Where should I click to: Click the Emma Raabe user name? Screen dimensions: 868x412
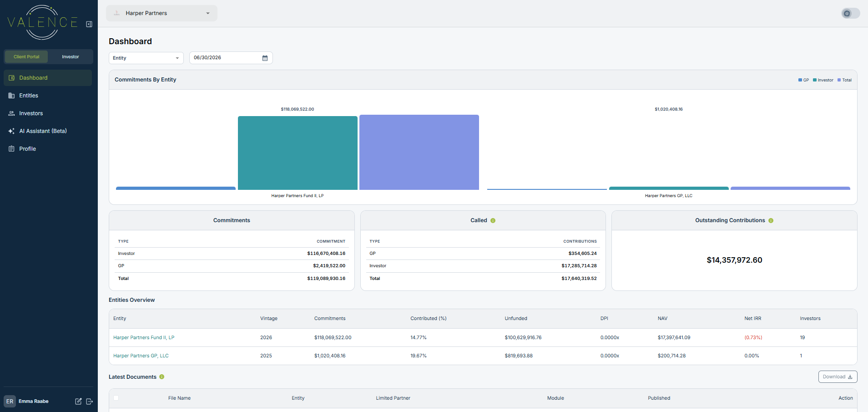coord(34,402)
